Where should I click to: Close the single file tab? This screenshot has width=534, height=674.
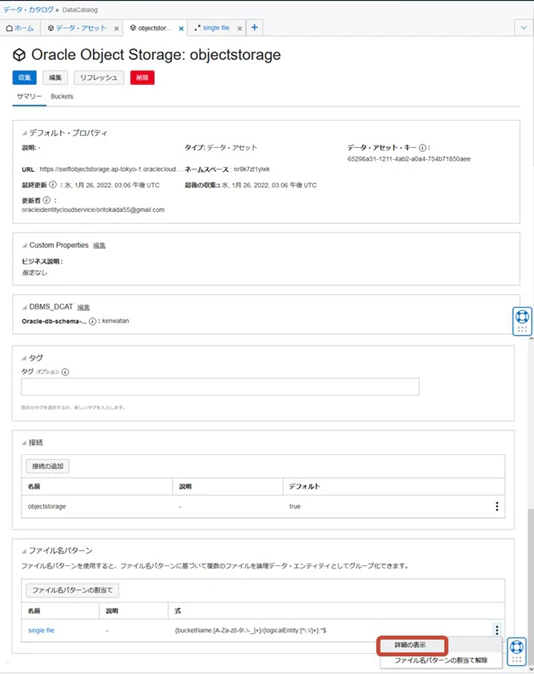pos(239,28)
